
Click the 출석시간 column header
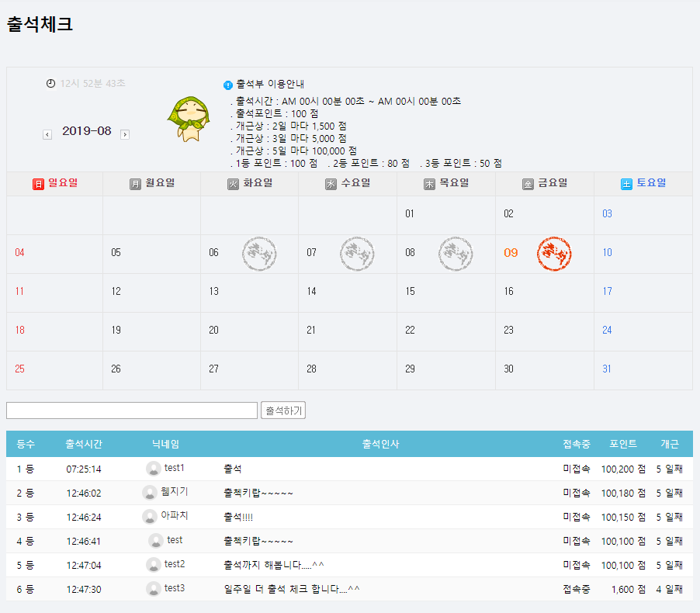pos(84,444)
